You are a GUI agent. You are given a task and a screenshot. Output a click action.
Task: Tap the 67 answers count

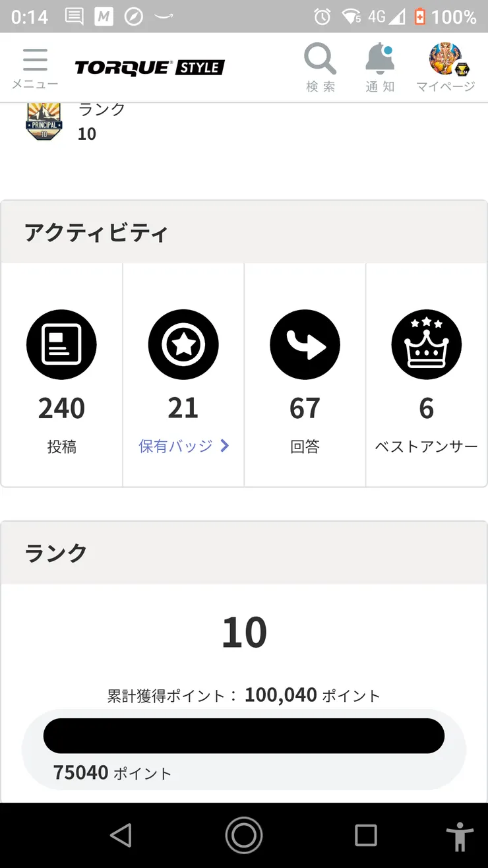305,409
